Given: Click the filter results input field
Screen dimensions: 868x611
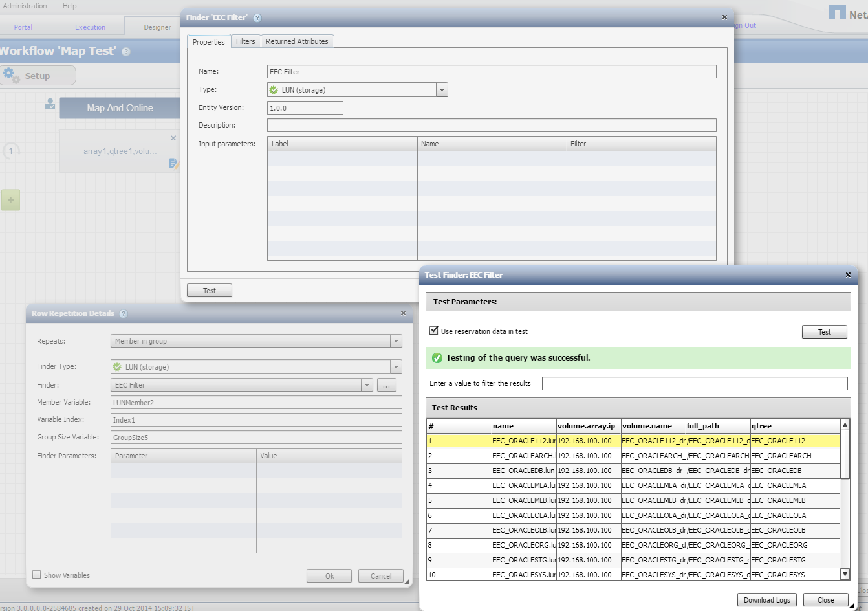Looking at the screenshot, I should [x=694, y=384].
